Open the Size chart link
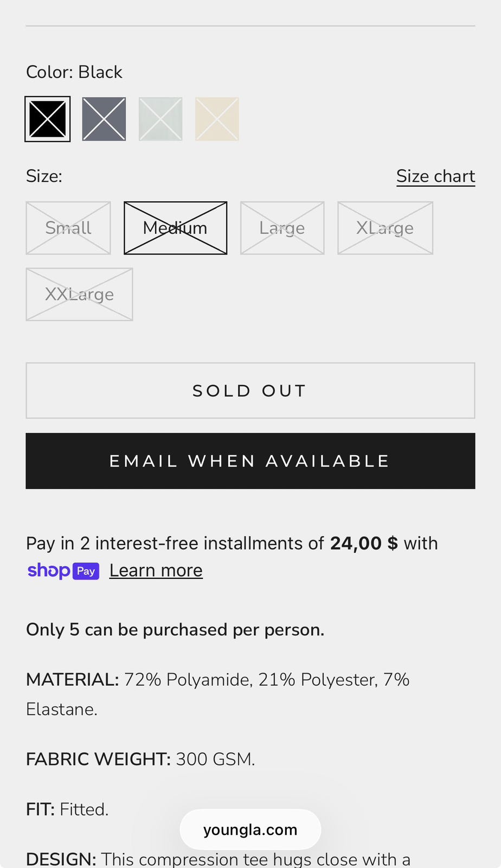 [435, 176]
